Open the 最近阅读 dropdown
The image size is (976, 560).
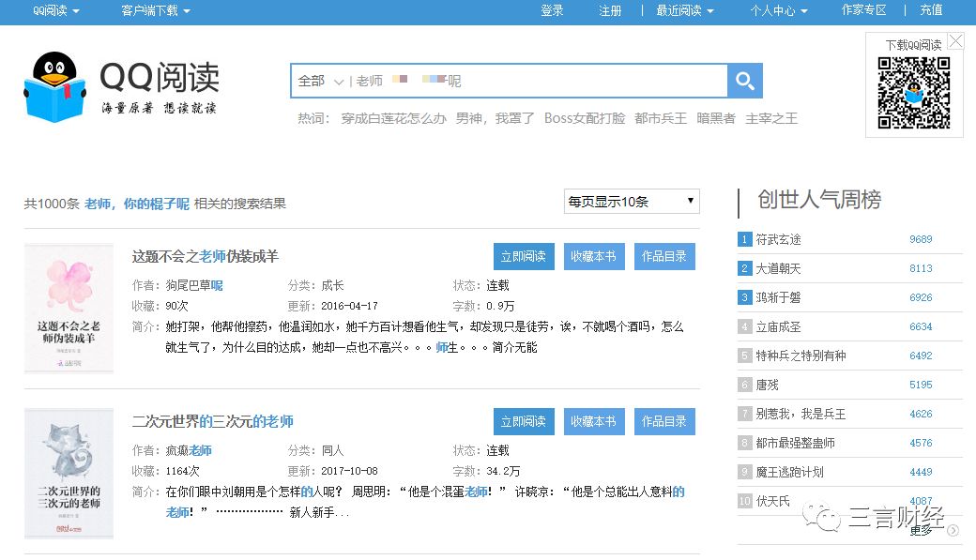(685, 10)
